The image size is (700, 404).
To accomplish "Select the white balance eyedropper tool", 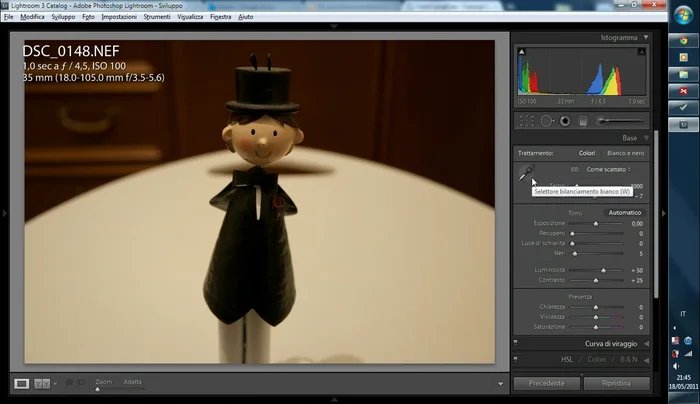I will pyautogui.click(x=526, y=174).
